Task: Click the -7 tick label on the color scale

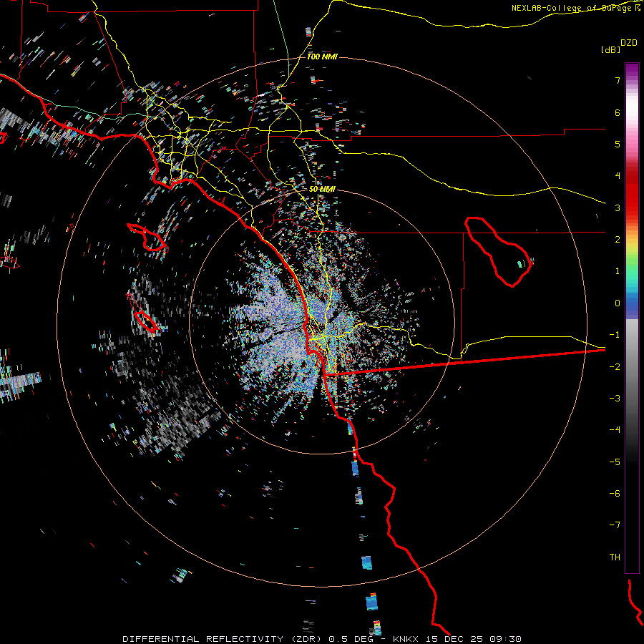Action: (x=615, y=525)
